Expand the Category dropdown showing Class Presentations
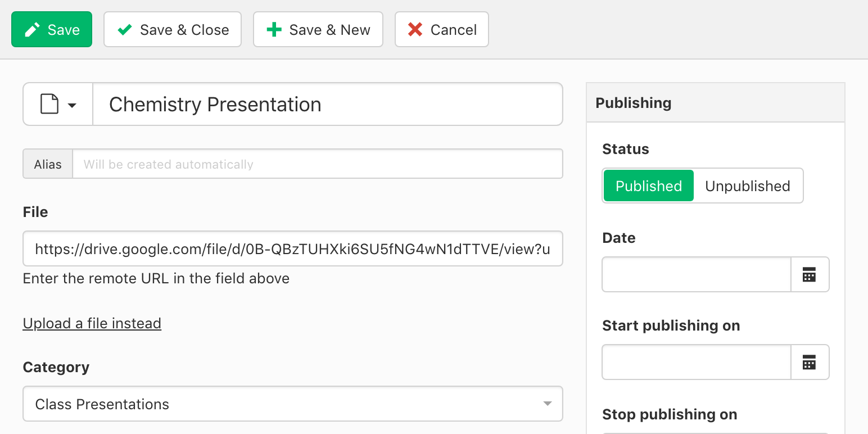Viewport: 868px width, 434px height. point(292,404)
